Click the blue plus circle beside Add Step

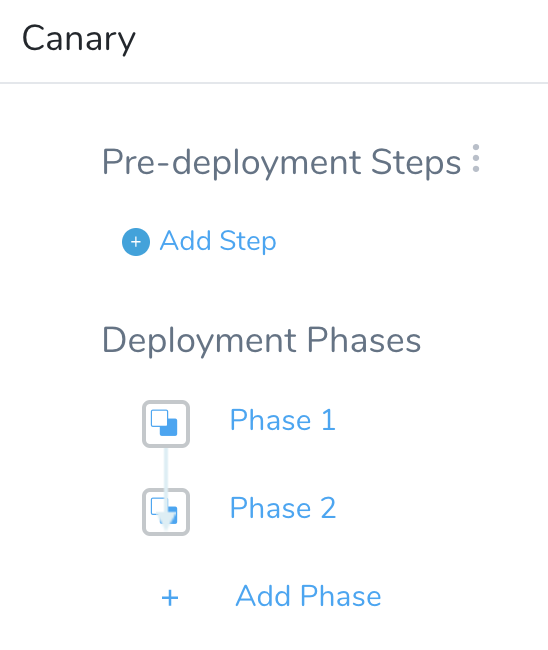click(x=136, y=242)
